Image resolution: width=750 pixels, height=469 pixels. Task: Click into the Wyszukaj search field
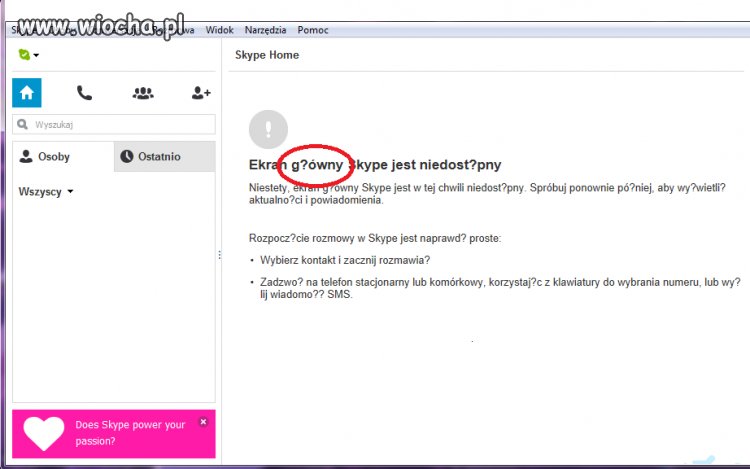point(114,124)
